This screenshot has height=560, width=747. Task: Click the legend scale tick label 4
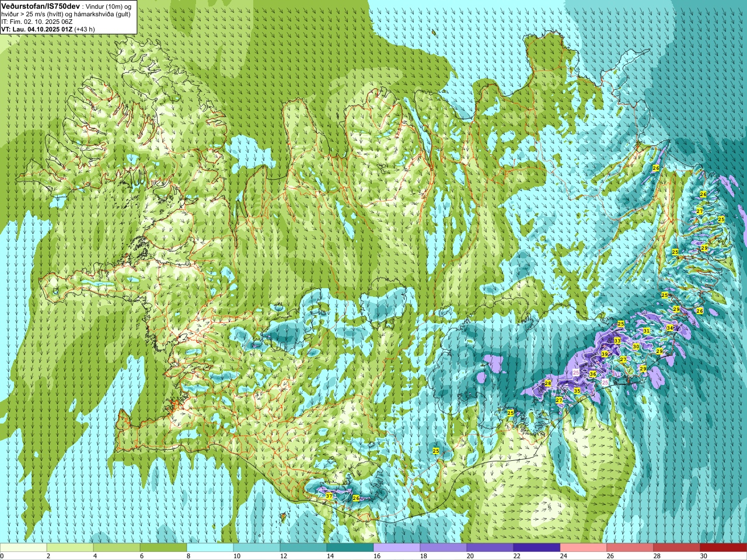pos(95,556)
